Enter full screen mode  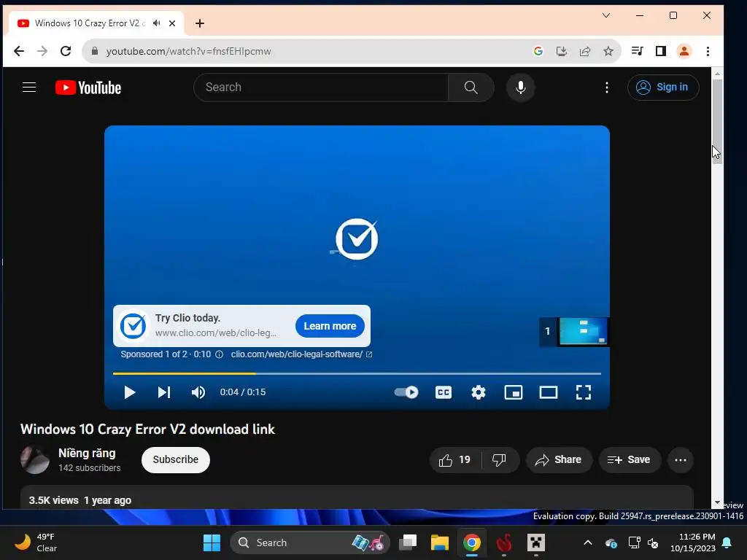point(584,392)
